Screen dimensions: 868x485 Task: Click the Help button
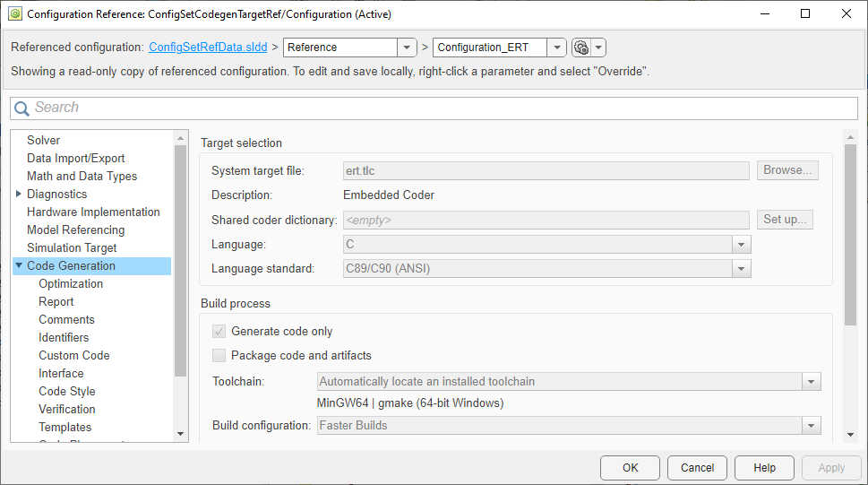tap(764, 467)
